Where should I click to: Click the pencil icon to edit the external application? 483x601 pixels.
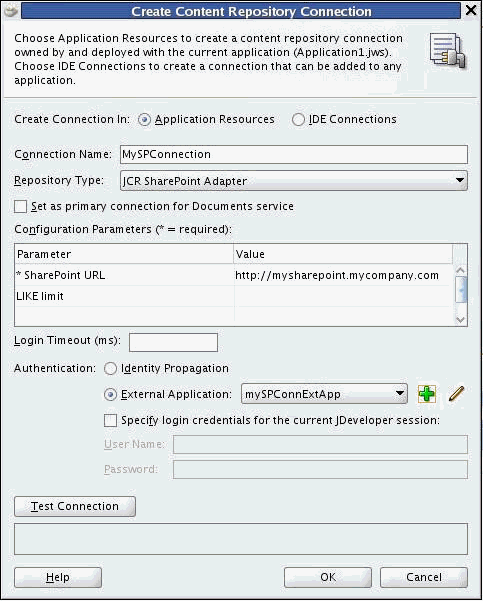(x=456, y=394)
